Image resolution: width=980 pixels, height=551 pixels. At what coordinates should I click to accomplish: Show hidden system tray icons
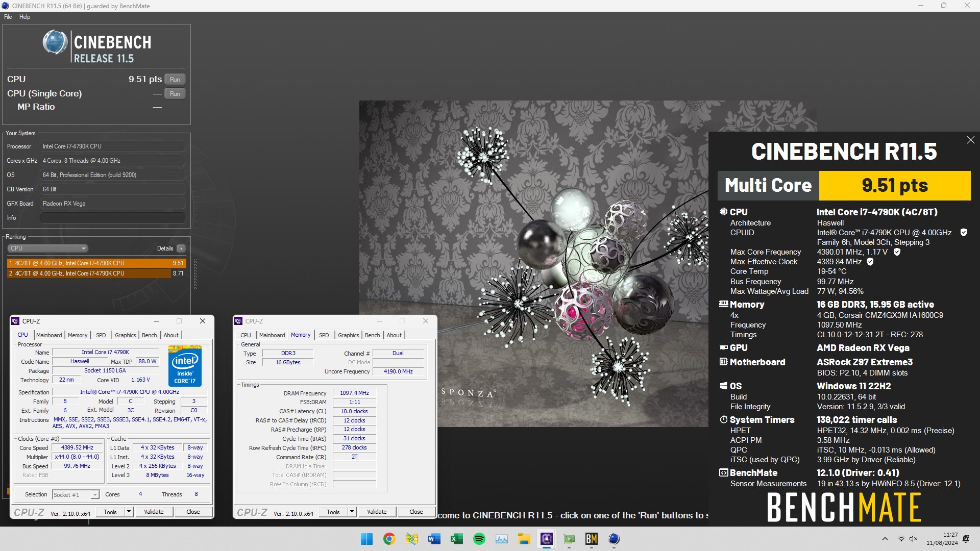point(885,539)
